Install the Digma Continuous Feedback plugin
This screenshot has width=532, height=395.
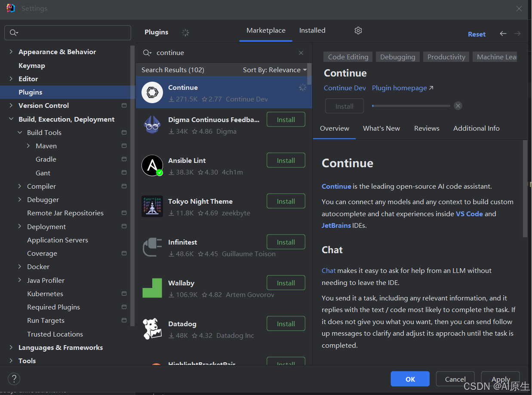point(286,119)
